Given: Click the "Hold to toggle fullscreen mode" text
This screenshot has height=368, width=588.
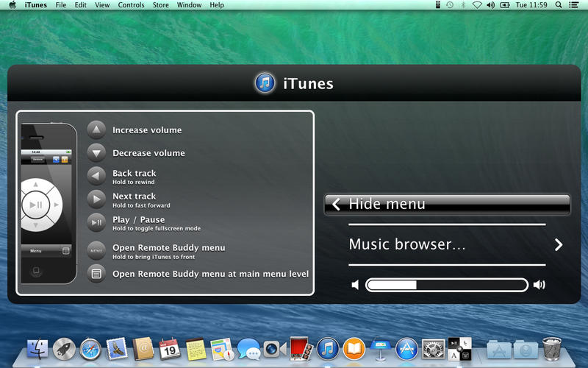Looking at the screenshot, I should click(x=157, y=228).
